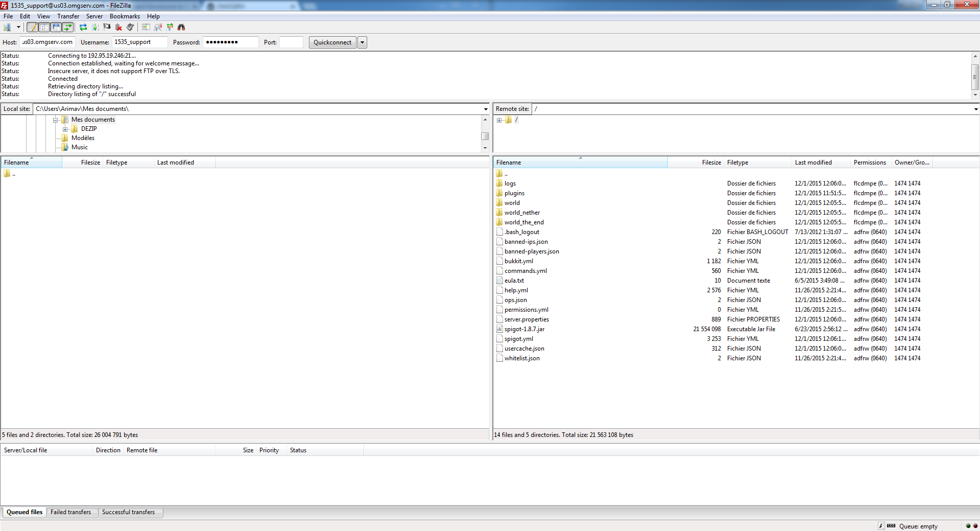Select the logs remote folder

pos(510,183)
